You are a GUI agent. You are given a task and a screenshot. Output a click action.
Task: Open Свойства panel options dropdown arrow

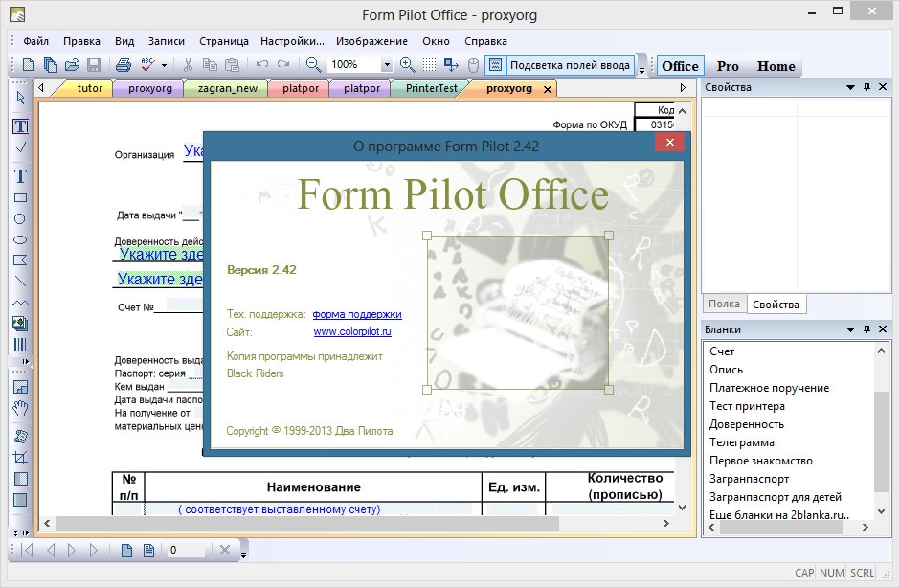850,87
